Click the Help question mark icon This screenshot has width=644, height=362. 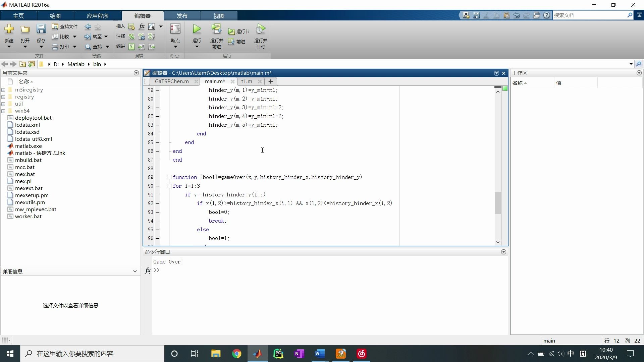click(547, 15)
